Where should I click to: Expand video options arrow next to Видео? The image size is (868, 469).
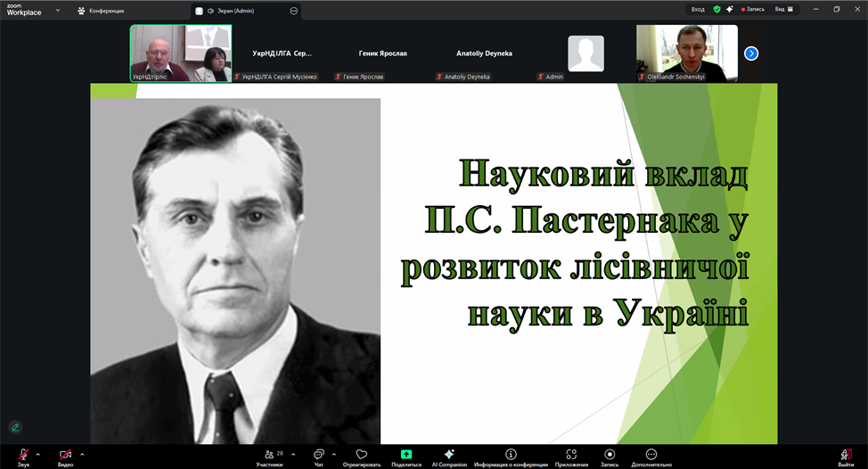(82, 454)
